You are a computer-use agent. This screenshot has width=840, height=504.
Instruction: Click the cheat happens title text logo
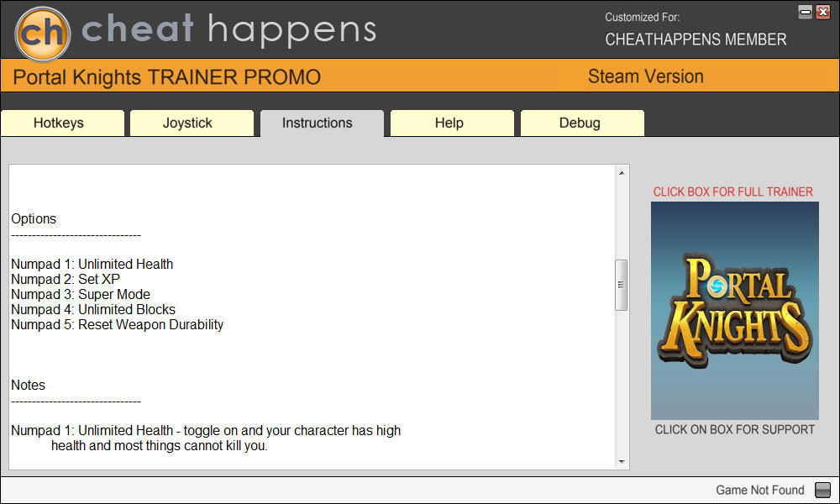[228, 30]
